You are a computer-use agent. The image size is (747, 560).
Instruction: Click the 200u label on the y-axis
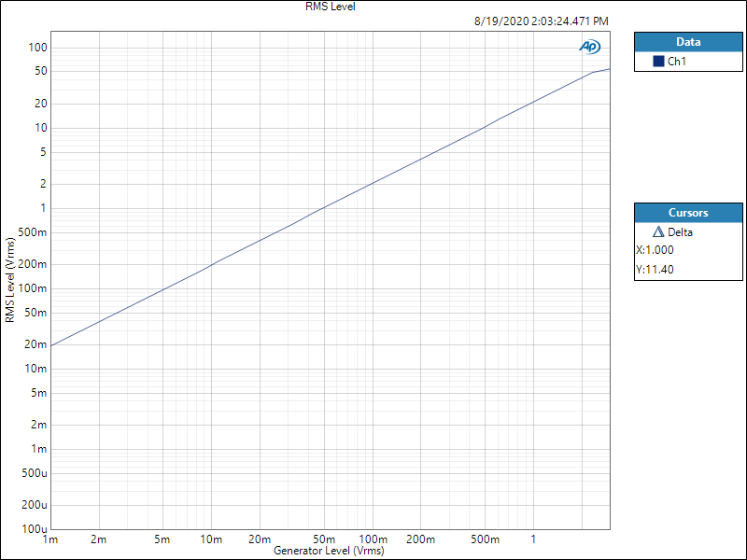pyautogui.click(x=35, y=505)
